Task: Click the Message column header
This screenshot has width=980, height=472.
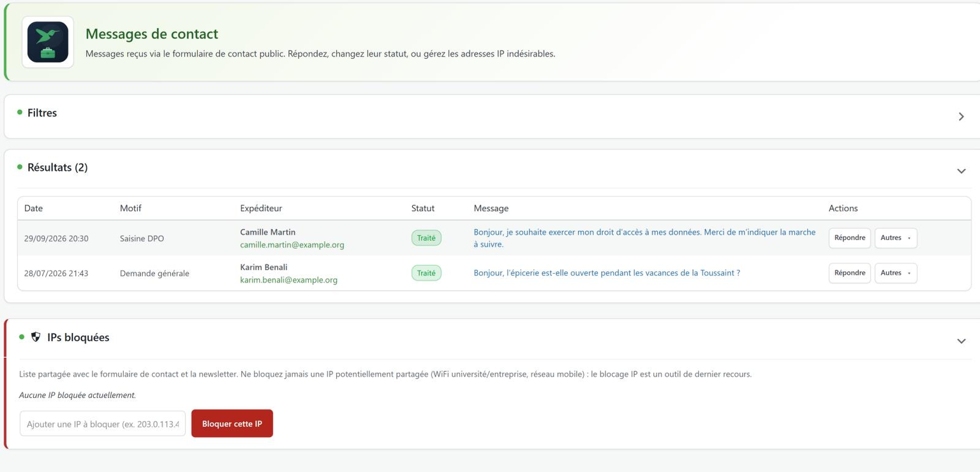Action: 491,208
